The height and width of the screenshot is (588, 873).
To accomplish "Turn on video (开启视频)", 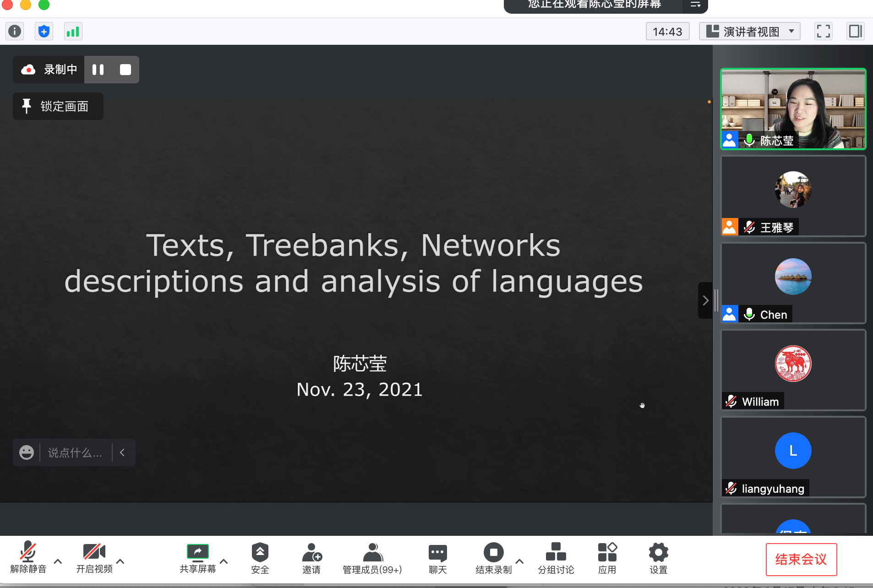I will pyautogui.click(x=94, y=558).
